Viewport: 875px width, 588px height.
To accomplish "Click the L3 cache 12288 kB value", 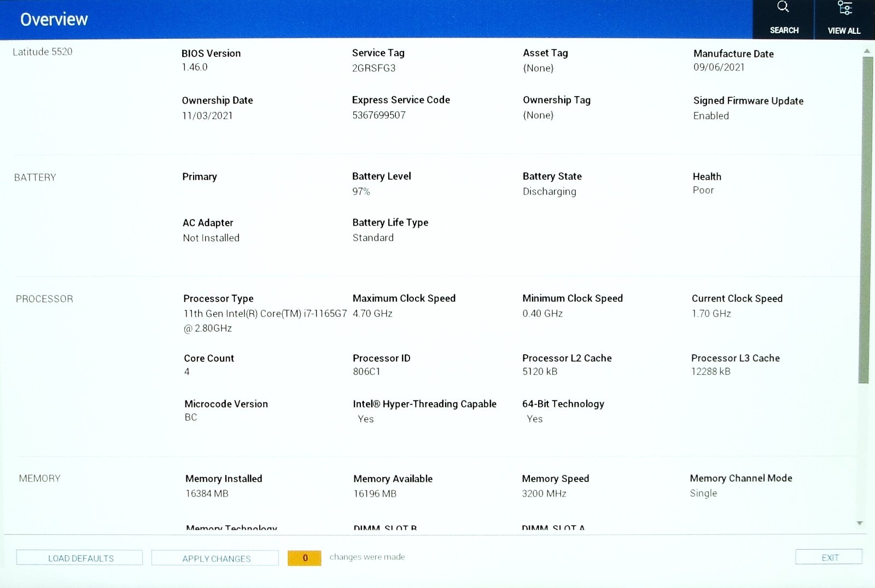I will coord(711,372).
